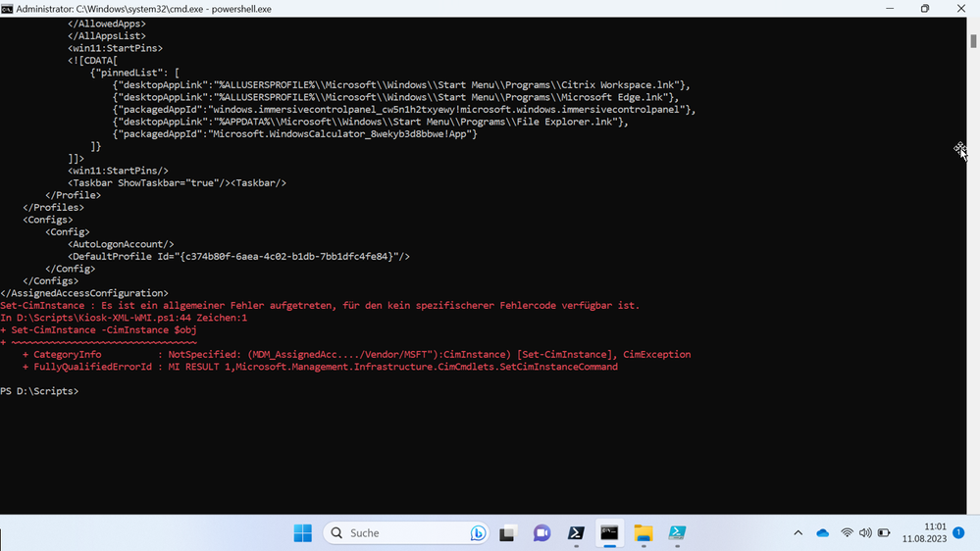Click the '<![CDATA[' line
Viewport: 980px width, 551px height.
click(x=92, y=61)
